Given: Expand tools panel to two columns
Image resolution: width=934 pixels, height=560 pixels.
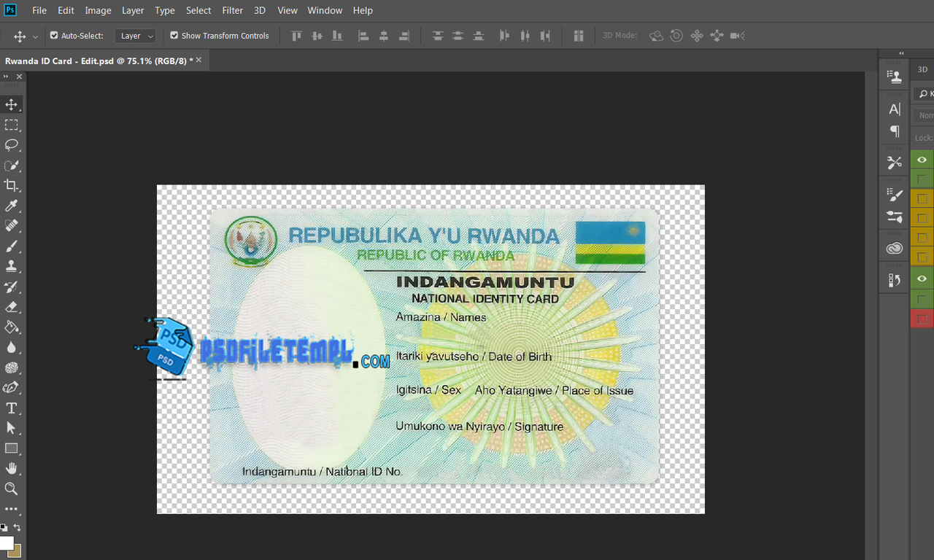Looking at the screenshot, I should point(7,76).
